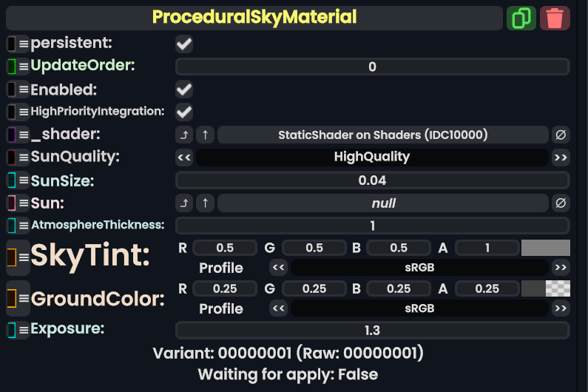
Task: Switch SunQuality to previous value
Action: click(184, 157)
